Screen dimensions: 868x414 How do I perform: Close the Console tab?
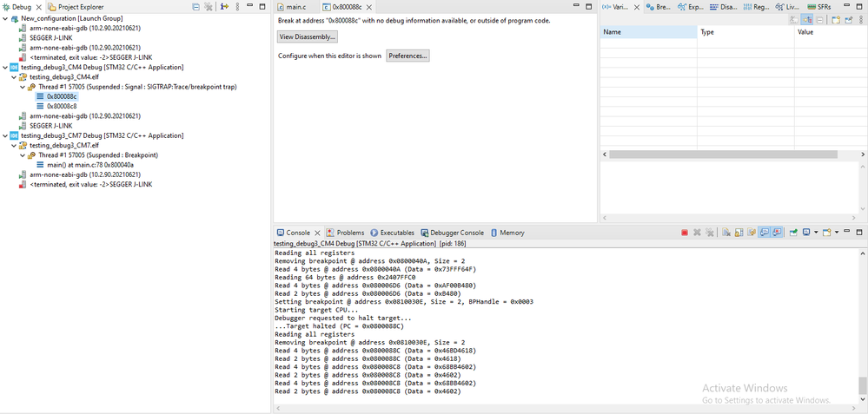318,233
